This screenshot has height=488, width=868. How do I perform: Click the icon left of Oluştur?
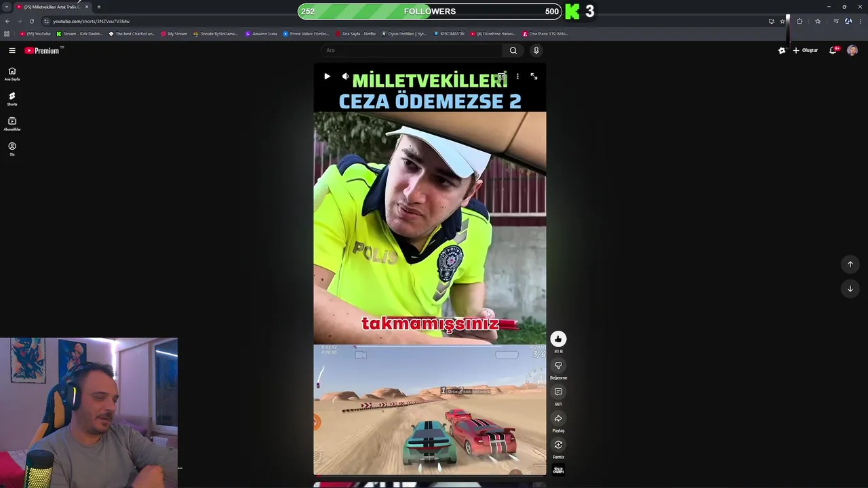[x=782, y=50]
